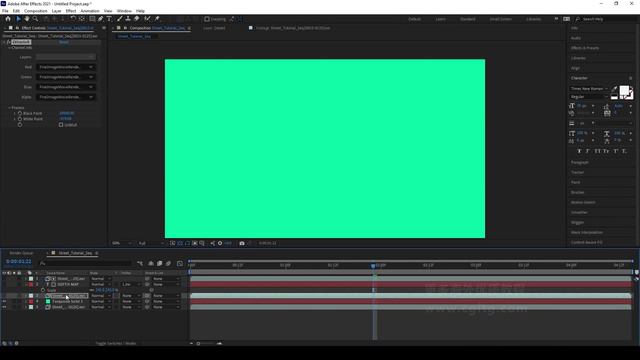The width and height of the screenshot is (640, 360).
Task: Click the Home icon in the toolbar
Action: [8, 19]
